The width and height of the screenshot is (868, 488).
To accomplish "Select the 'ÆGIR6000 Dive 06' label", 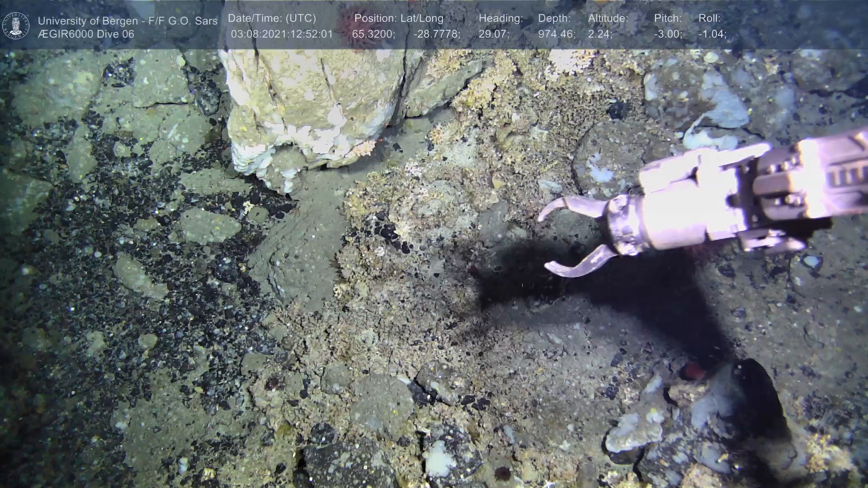I will click(x=86, y=34).
